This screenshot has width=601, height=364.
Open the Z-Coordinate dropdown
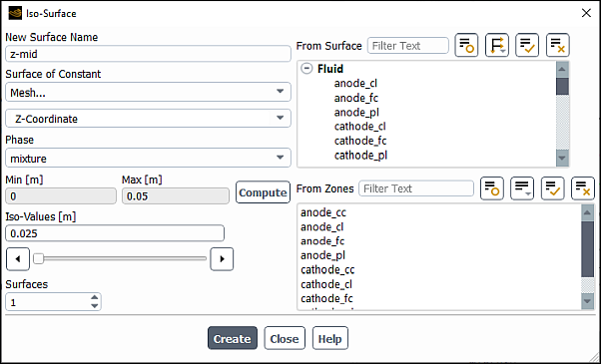(x=148, y=119)
